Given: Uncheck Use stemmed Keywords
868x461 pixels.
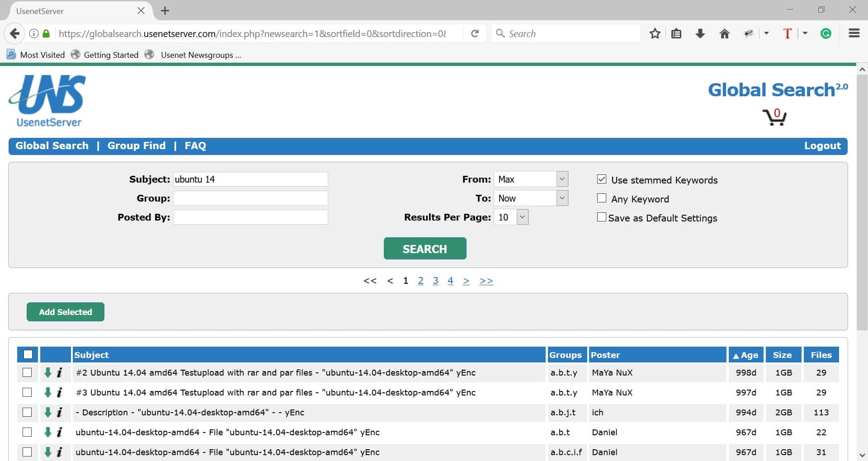Looking at the screenshot, I should pos(601,179).
